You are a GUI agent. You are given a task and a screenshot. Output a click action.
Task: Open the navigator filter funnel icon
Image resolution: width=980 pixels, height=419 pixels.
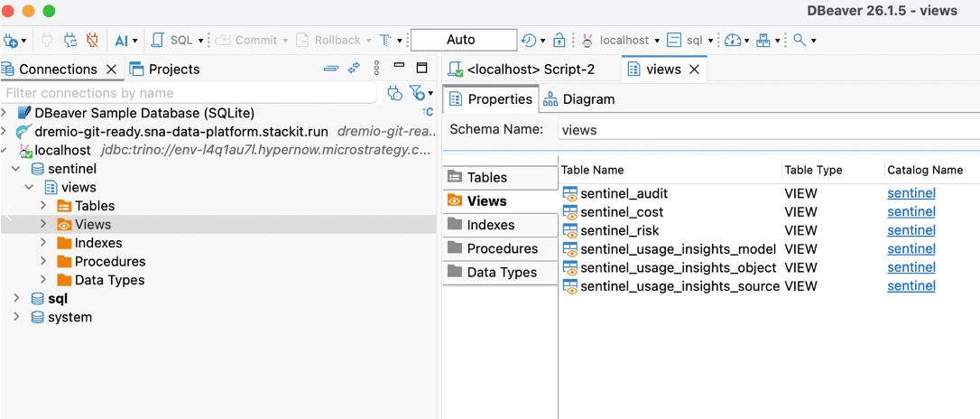tap(417, 94)
